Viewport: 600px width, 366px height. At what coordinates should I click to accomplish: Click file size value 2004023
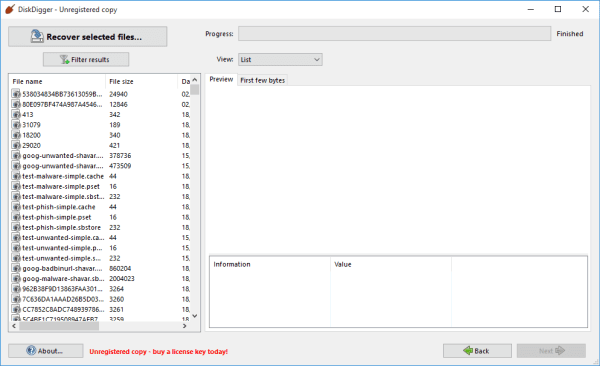coord(122,279)
